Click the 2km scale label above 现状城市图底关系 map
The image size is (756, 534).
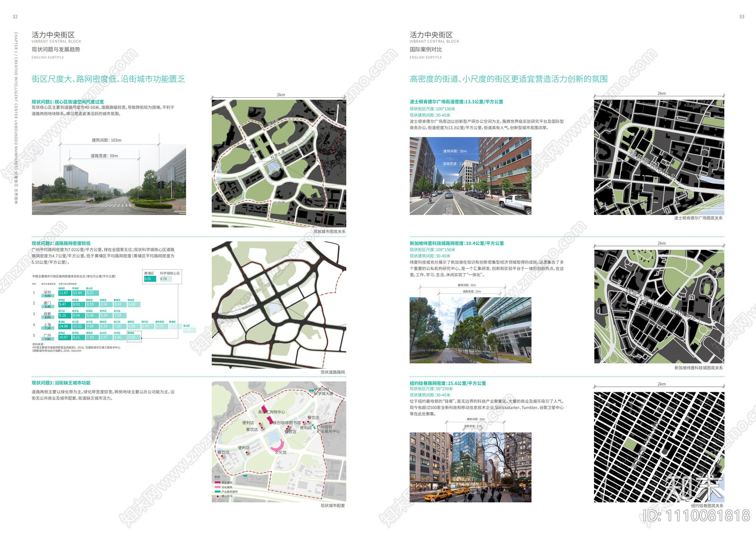[281, 95]
